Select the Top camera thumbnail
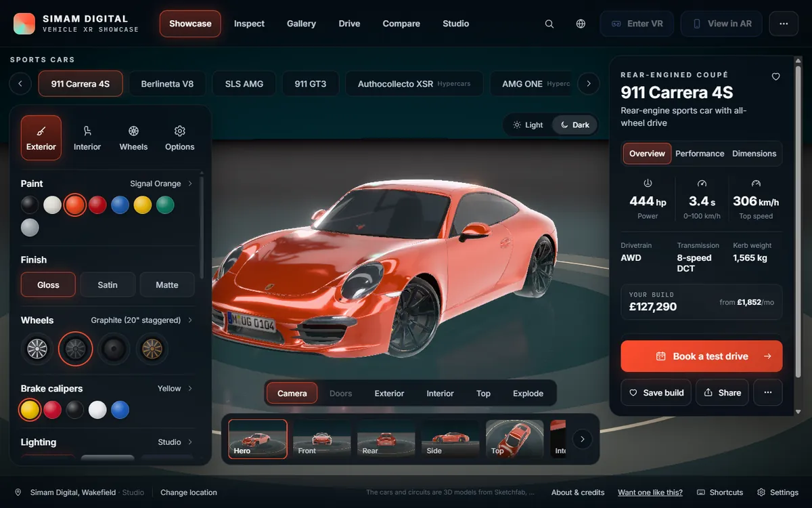This screenshot has height=508, width=812. pyautogui.click(x=514, y=439)
